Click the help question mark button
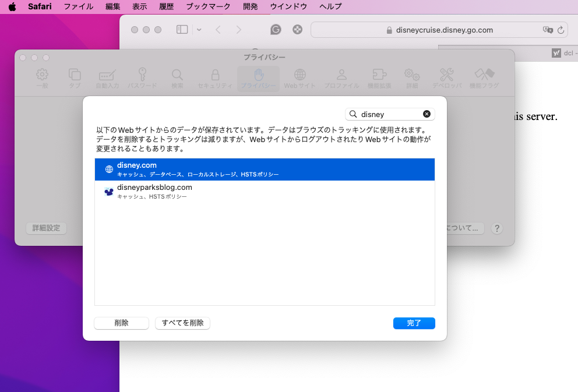 496,228
